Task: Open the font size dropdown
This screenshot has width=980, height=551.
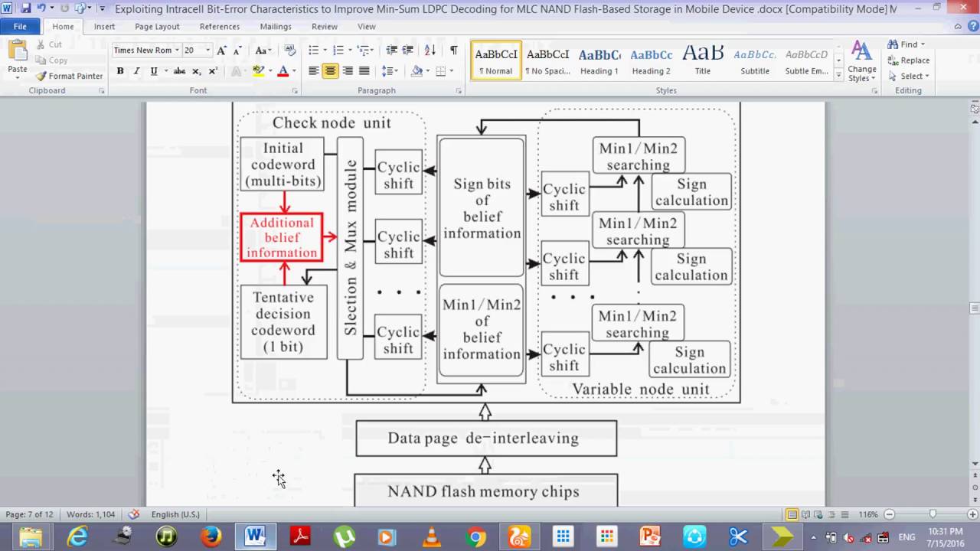Action: (207, 51)
